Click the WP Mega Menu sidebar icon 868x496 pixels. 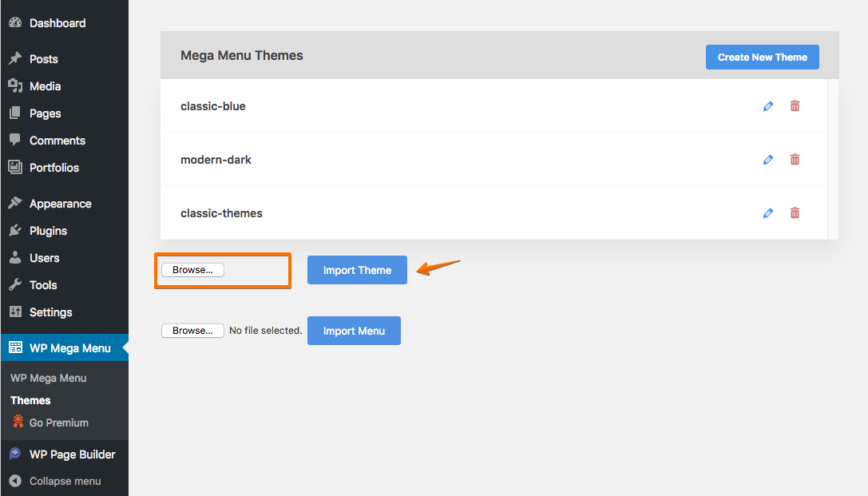pyautogui.click(x=15, y=347)
